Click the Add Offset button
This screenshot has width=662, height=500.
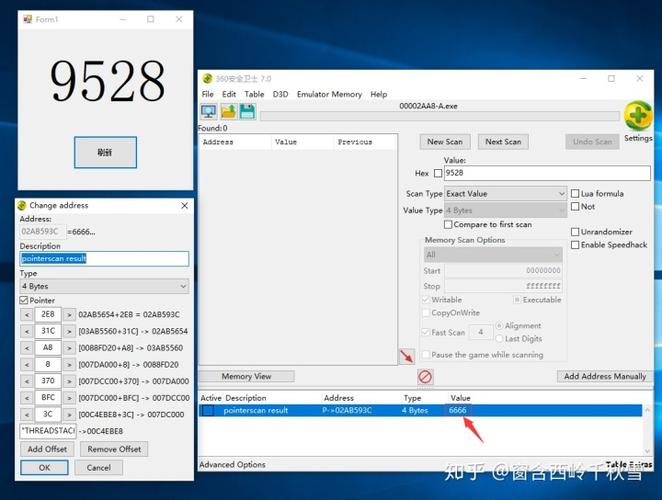point(47,449)
